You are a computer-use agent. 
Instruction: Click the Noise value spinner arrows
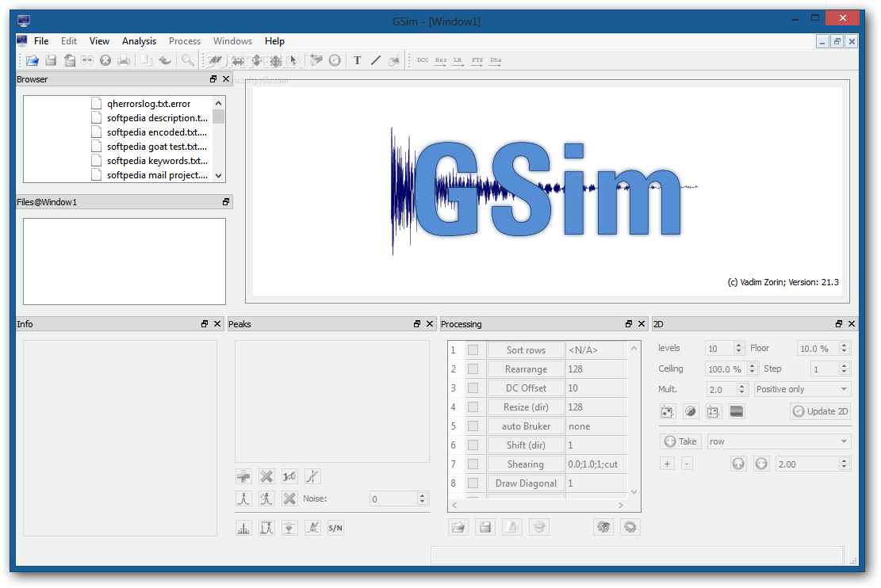tap(423, 498)
